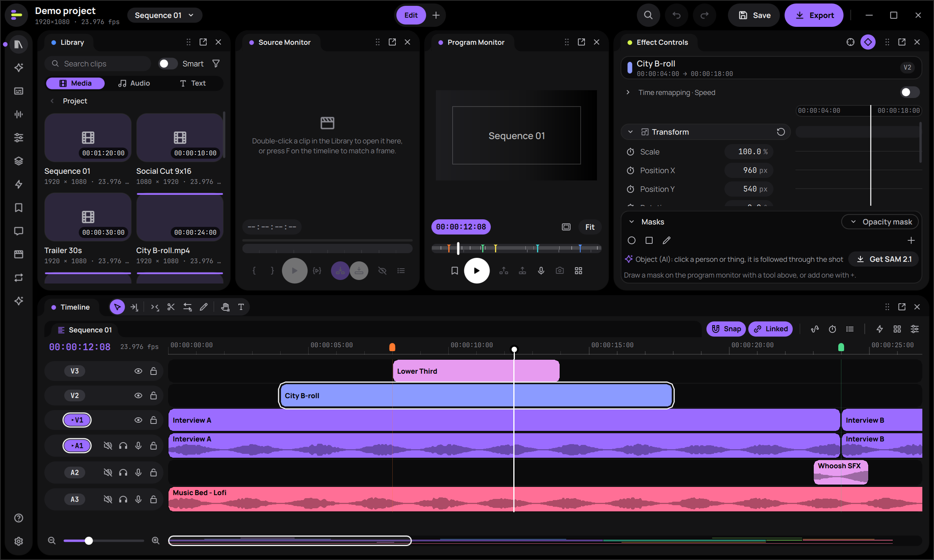This screenshot has width=934, height=560.
Task: Select the Pen tool in Timeline toolbar
Action: (x=204, y=307)
